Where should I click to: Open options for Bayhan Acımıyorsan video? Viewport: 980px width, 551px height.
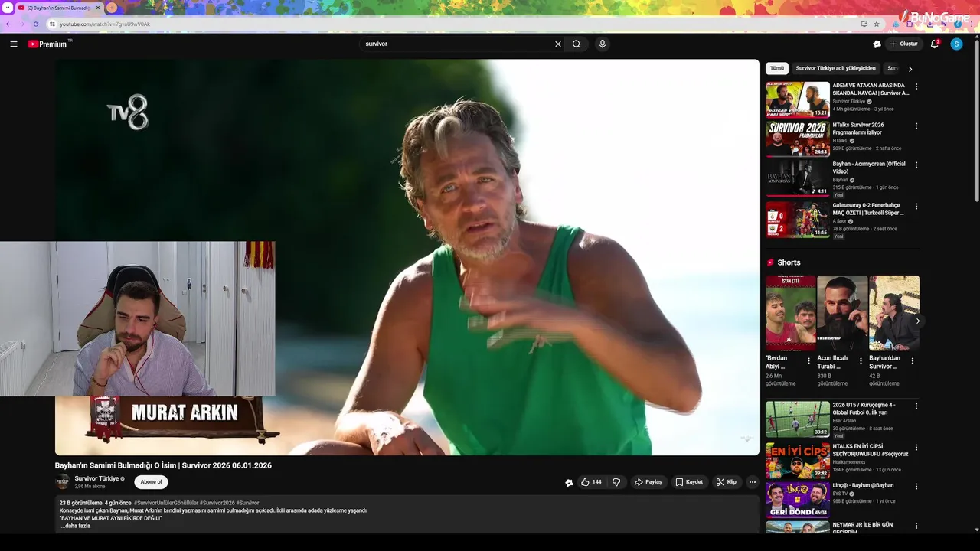pos(916,165)
